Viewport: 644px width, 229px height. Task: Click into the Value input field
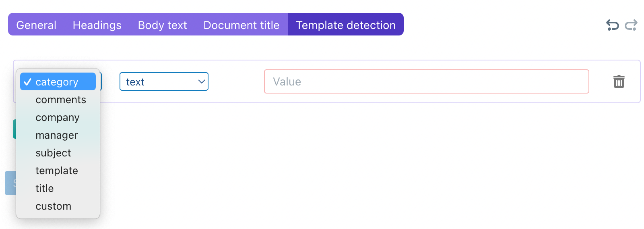tap(426, 82)
